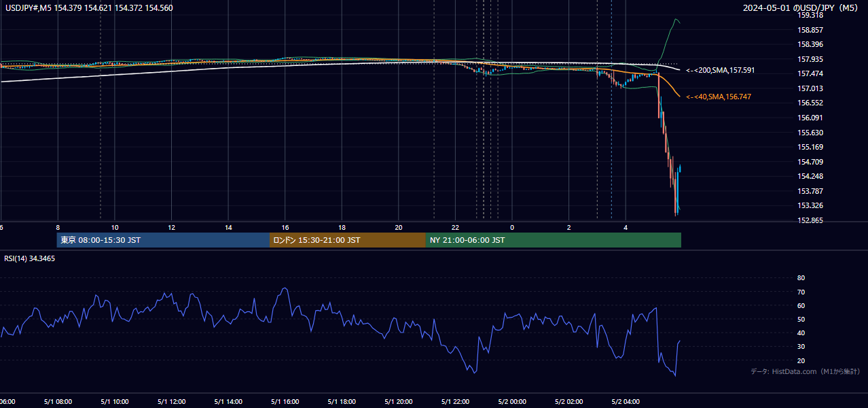Click price axis value 156.091
This screenshot has width=868, height=408.
pos(811,118)
